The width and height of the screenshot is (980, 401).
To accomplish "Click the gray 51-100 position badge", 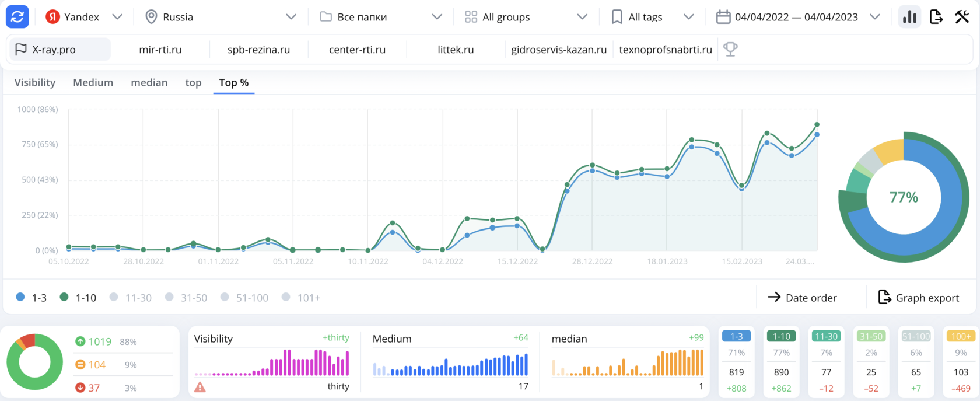I will tap(916, 336).
